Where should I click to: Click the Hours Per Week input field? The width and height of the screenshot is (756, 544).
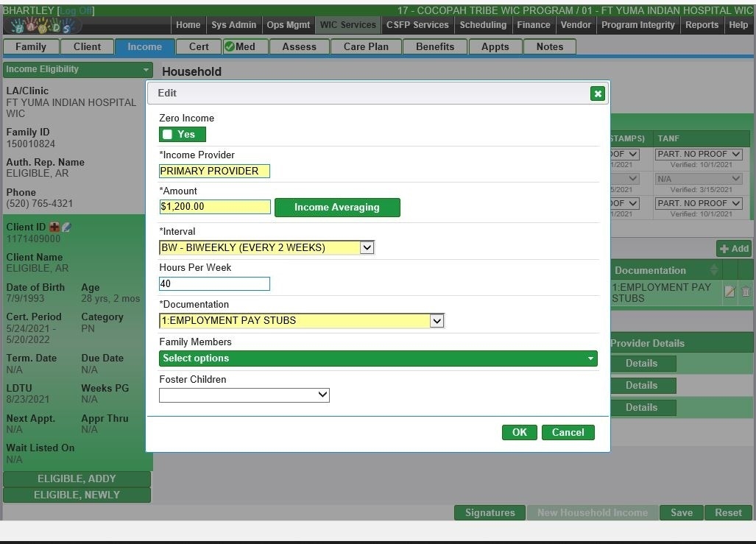(x=214, y=284)
